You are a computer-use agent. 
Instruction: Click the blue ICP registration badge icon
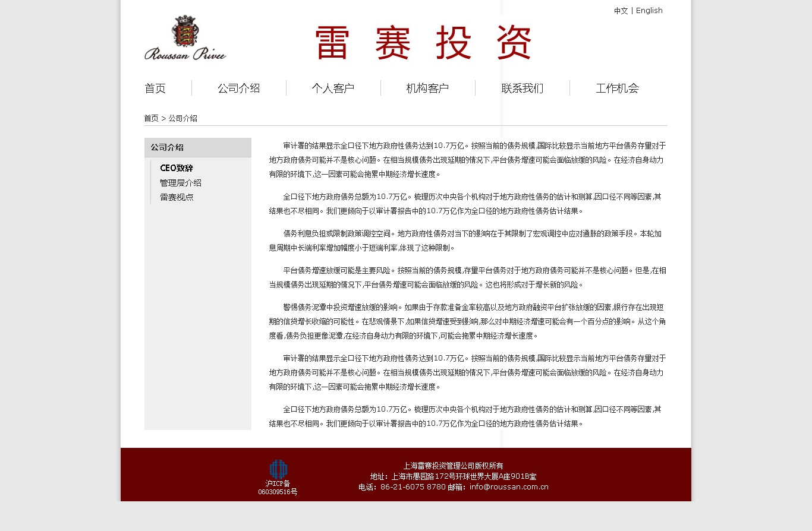pos(278,469)
